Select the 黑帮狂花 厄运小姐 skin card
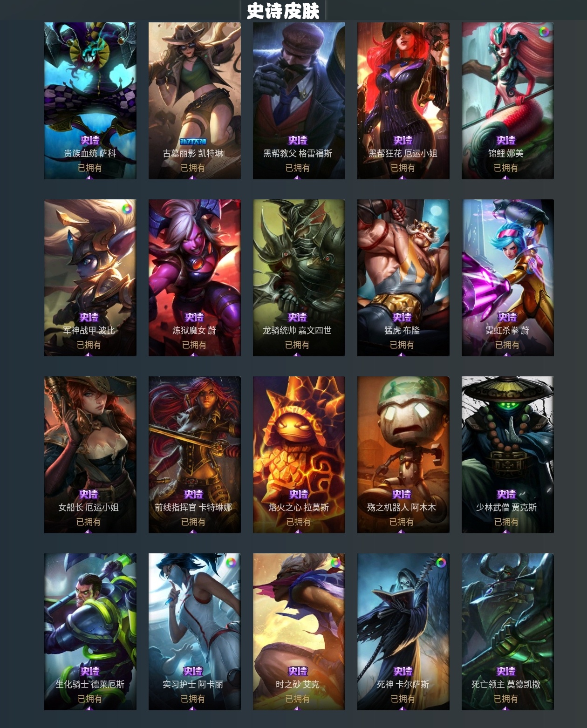 [x=403, y=101]
